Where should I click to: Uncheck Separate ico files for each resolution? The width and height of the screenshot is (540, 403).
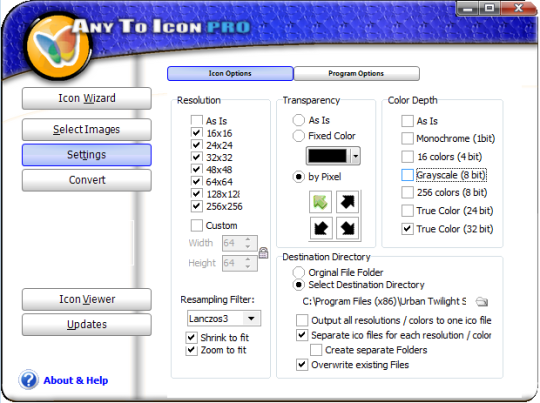coord(302,335)
